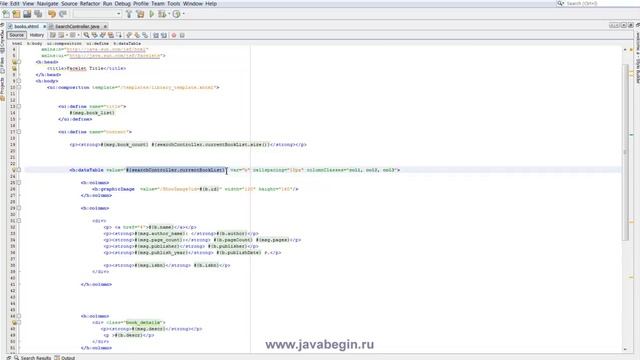Image resolution: width=640 pixels, height=360 pixels.
Task: Open the View menu
Action: point(28,4)
